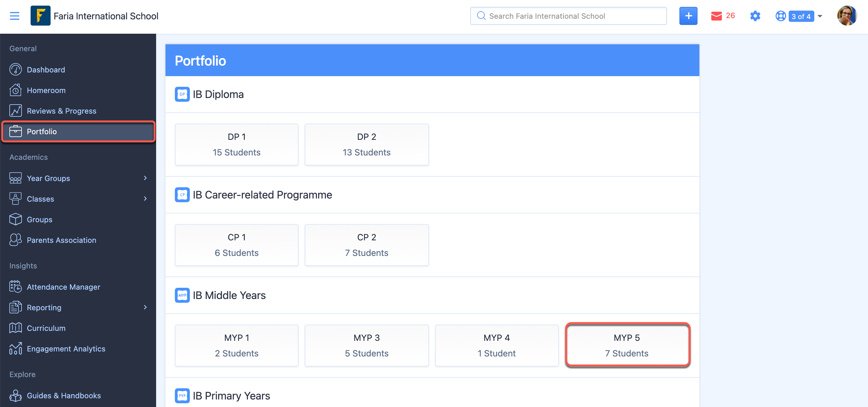868x407 pixels.
Task: Open the MYP 5 card with 7 Students
Action: 627,345
